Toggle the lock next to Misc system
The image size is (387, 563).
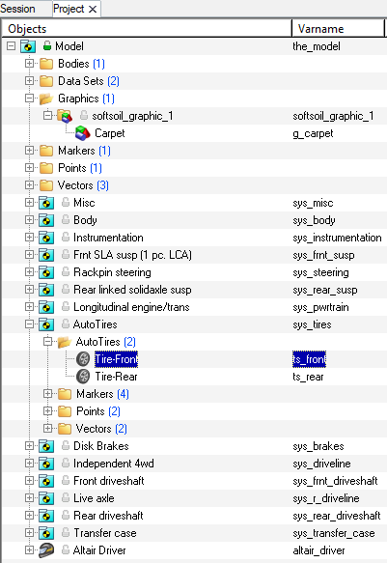point(65,202)
